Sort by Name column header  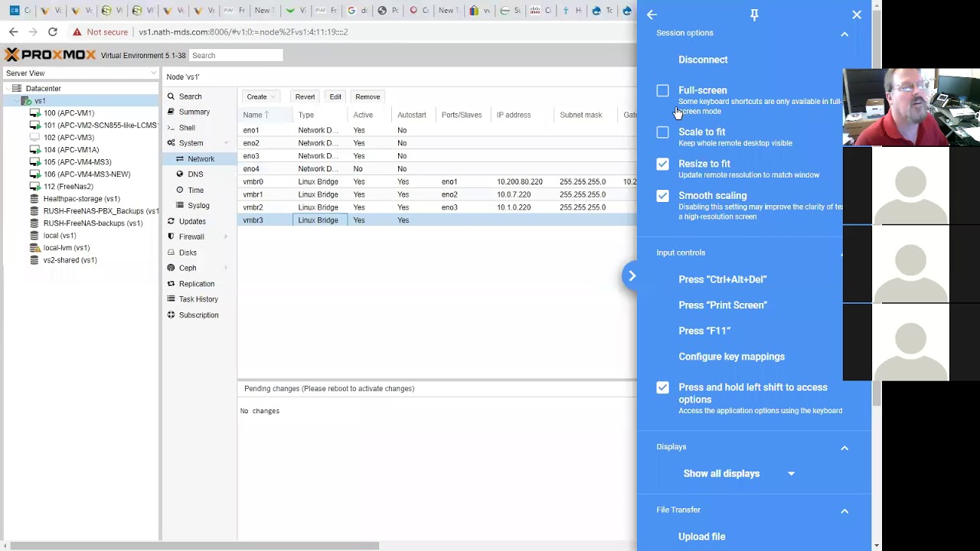coord(265,115)
